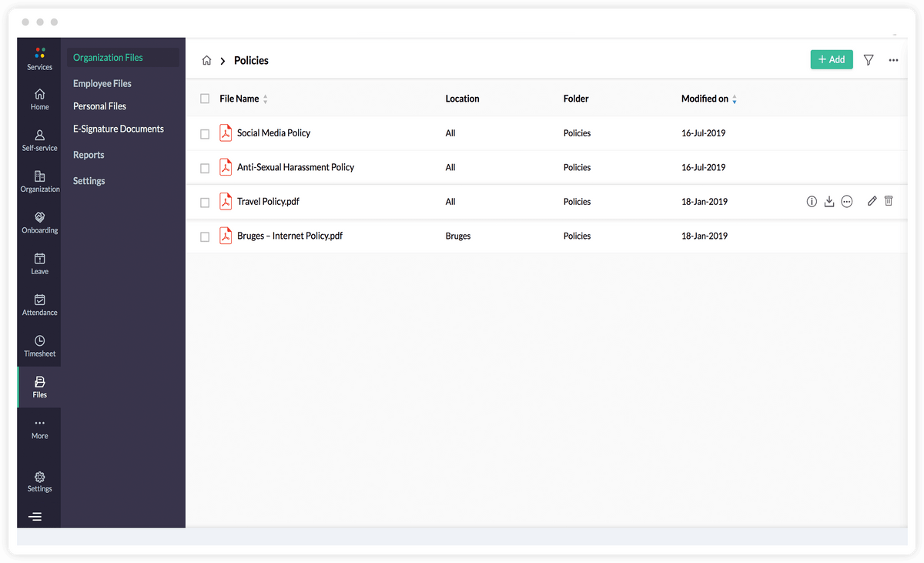This screenshot has width=924, height=563.
Task: Check the Anti-Sexual Harassment Policy row
Action: [205, 167]
